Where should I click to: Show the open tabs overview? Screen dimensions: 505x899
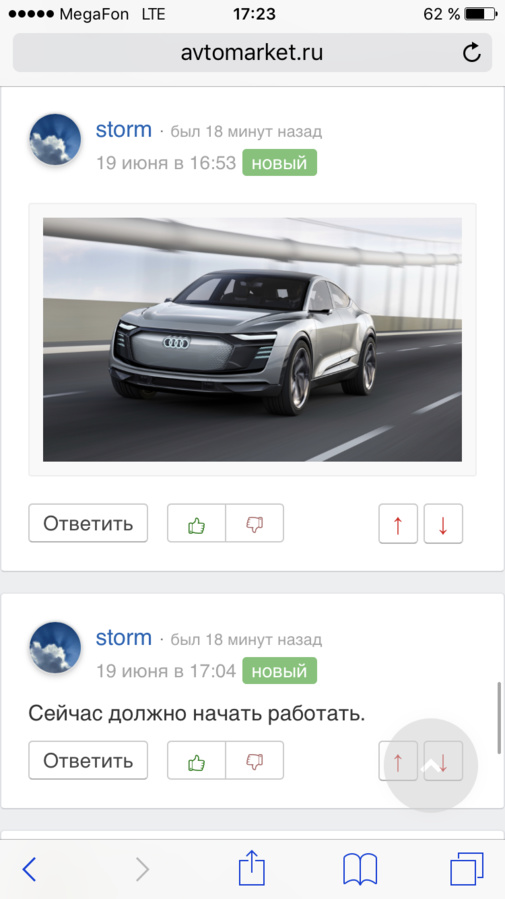[x=466, y=869]
